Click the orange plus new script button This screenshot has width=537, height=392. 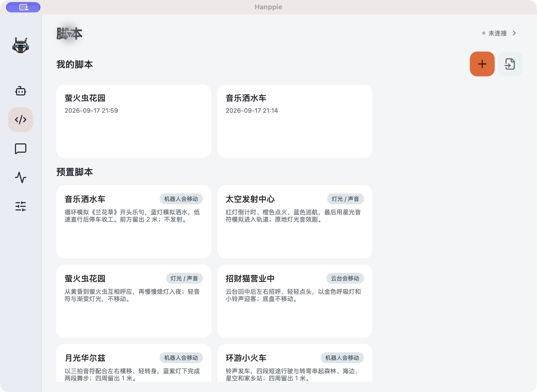[x=482, y=64]
